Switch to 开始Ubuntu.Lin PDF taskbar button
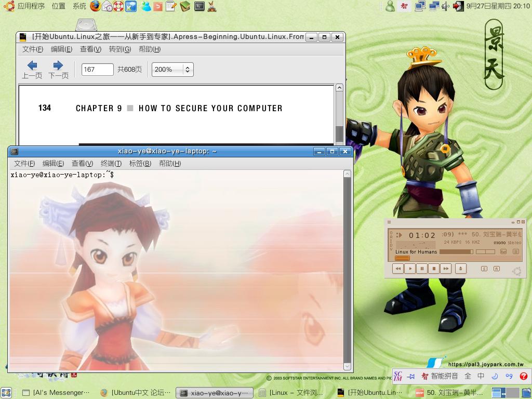The image size is (532, 399). [370, 393]
